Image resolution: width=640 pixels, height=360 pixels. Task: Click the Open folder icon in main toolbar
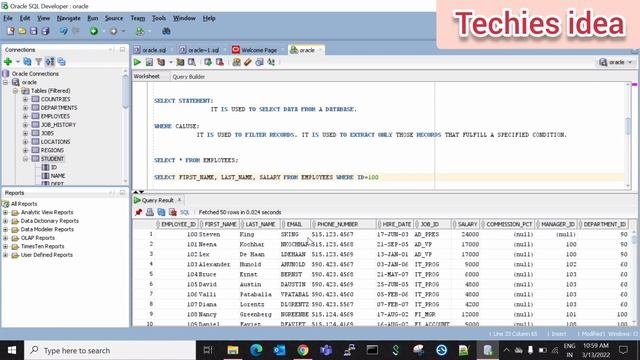click(x=22, y=31)
